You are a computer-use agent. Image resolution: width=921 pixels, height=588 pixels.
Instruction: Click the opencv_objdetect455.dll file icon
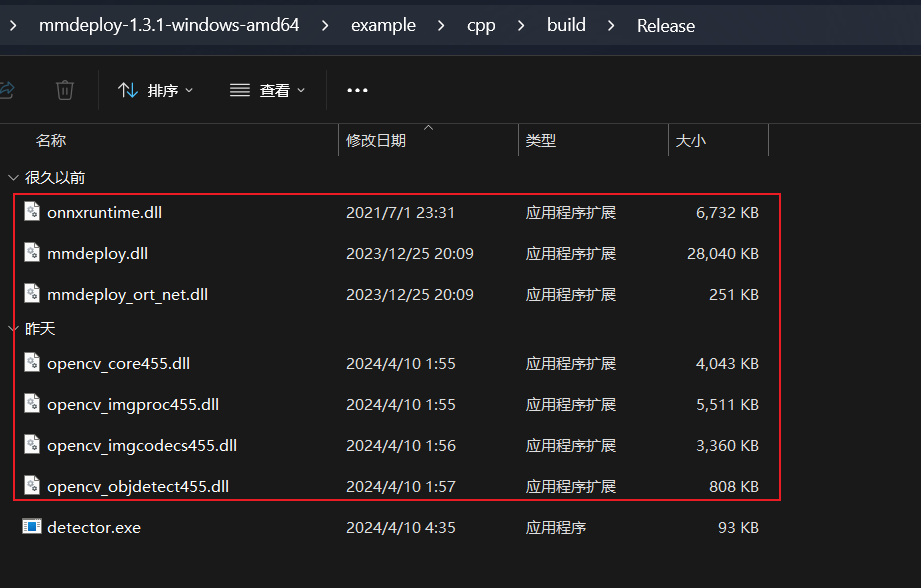pyautogui.click(x=31, y=486)
